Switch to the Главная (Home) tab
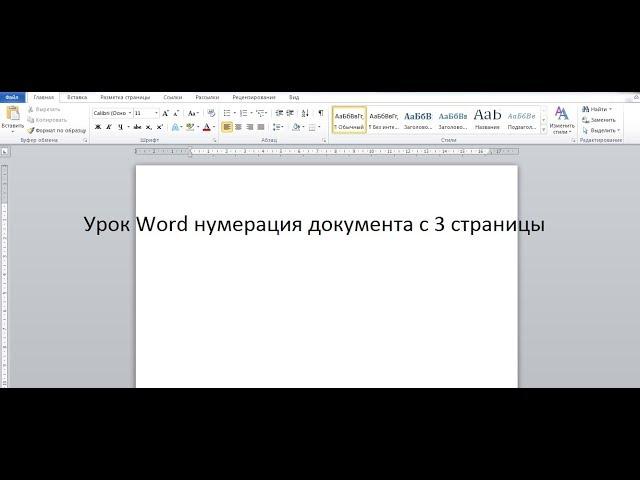 point(44,98)
